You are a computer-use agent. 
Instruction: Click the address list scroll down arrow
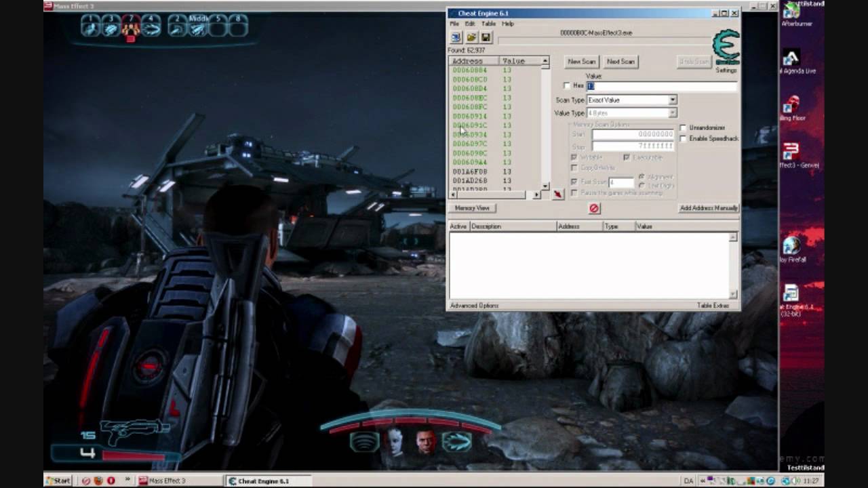[x=545, y=186]
